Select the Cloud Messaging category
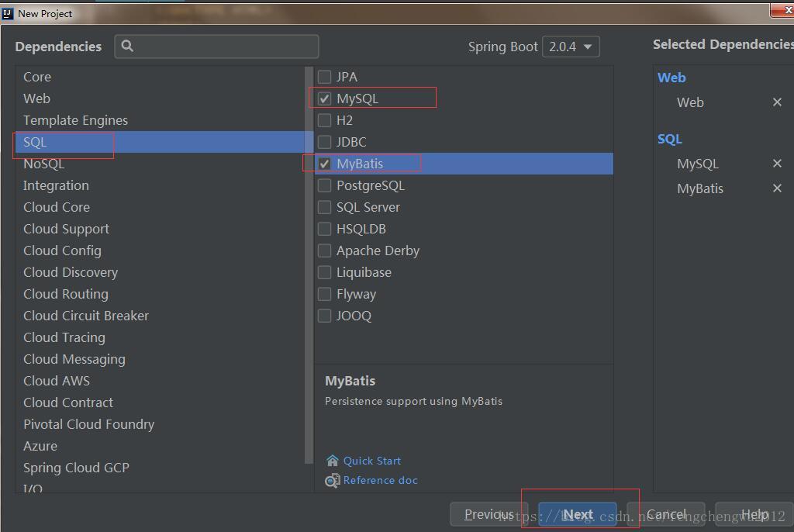The height and width of the screenshot is (532, 794). tap(160, 359)
